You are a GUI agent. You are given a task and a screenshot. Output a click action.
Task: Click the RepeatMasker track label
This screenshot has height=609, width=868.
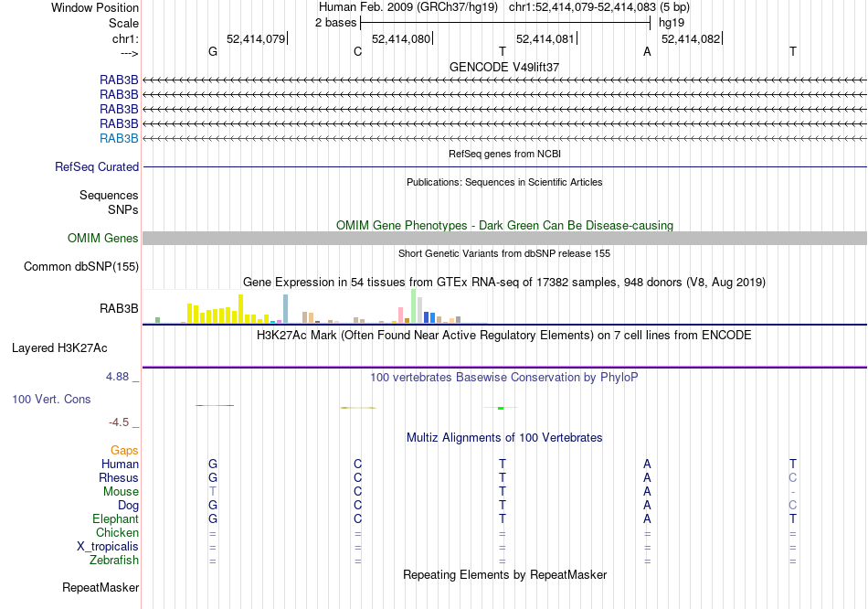coord(101,587)
